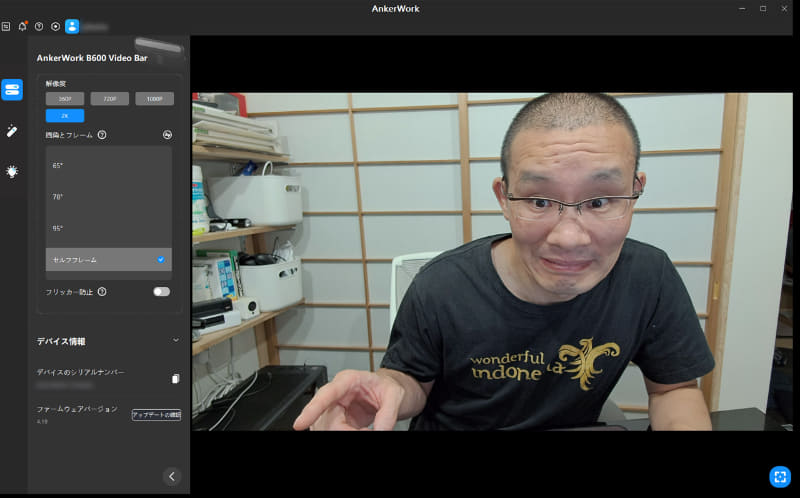This screenshot has height=498, width=800.
Task: Click the AnkerWork B600 Video Bar title
Action: click(92, 58)
